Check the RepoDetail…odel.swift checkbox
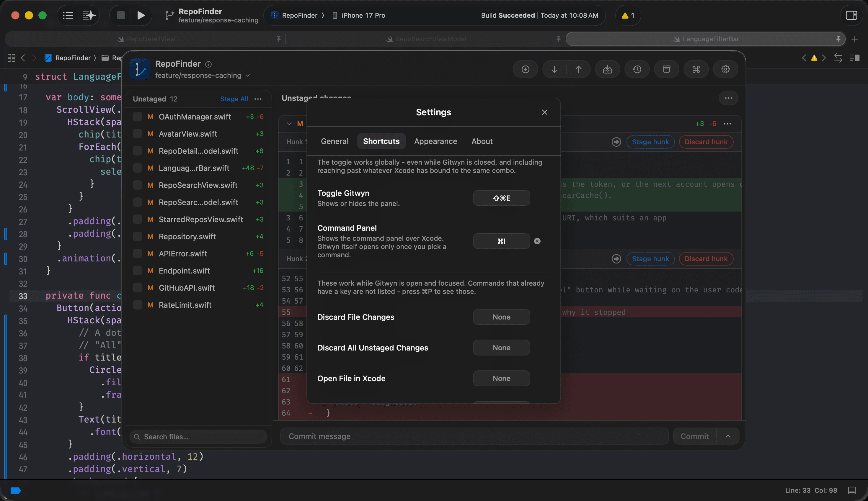 137,151
